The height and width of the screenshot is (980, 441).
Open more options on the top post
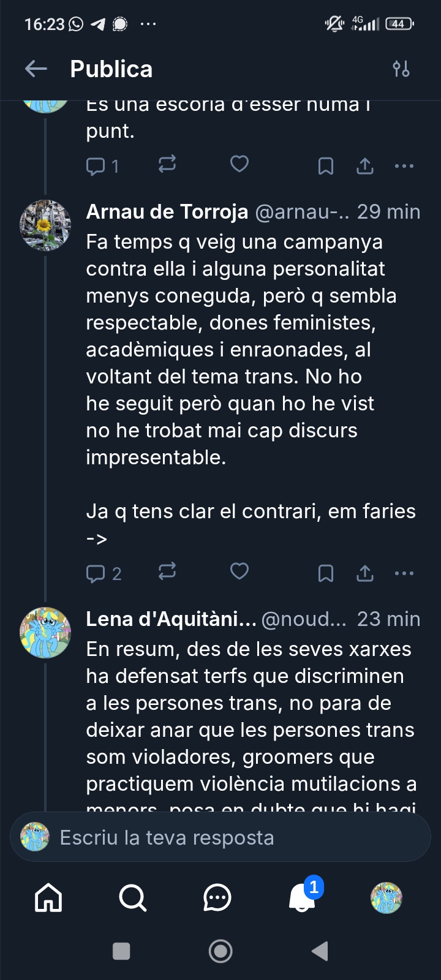pos(404,165)
